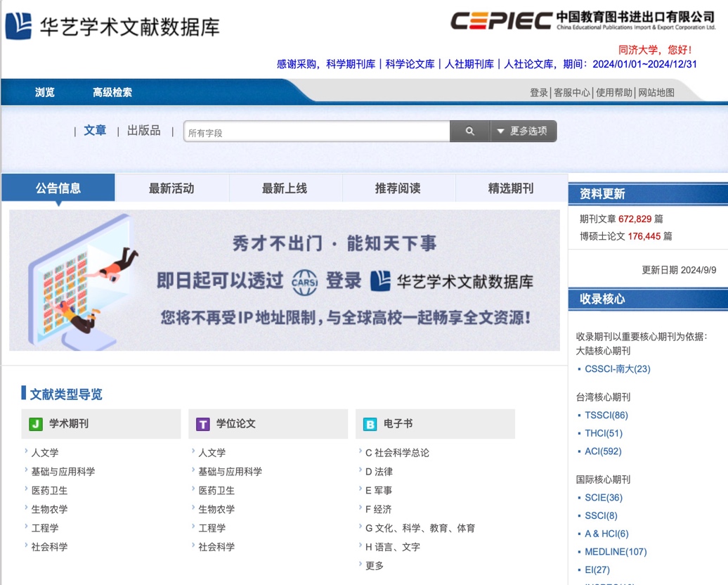Open the 华艺学术文献数据库 logo at top
The width and height of the screenshot is (728, 585).
point(112,26)
